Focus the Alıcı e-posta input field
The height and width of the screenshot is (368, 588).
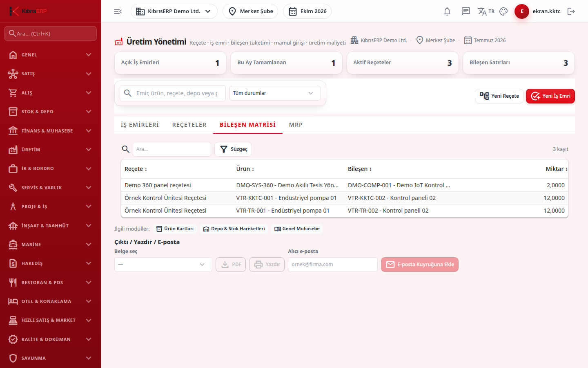[x=333, y=265]
